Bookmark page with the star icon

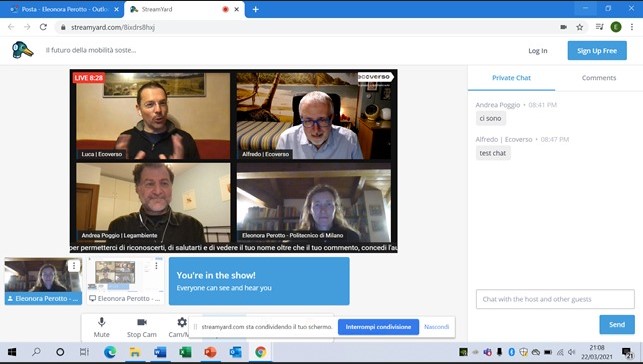[579, 27]
